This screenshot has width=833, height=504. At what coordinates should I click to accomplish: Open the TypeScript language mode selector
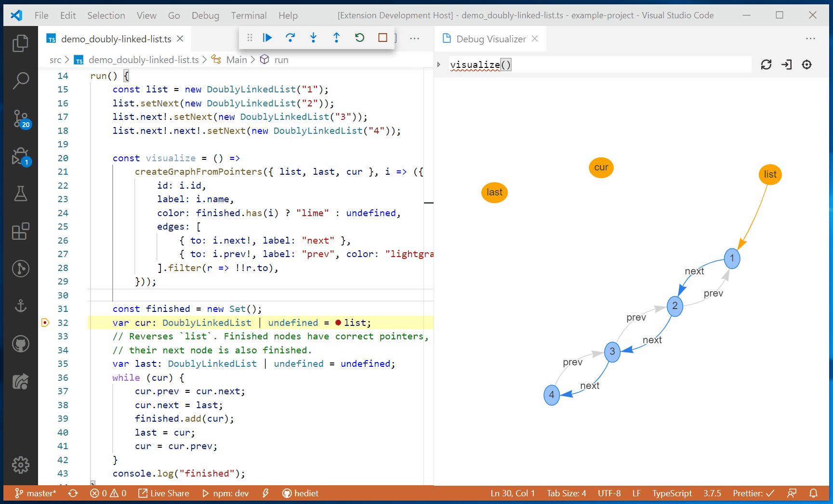click(672, 493)
